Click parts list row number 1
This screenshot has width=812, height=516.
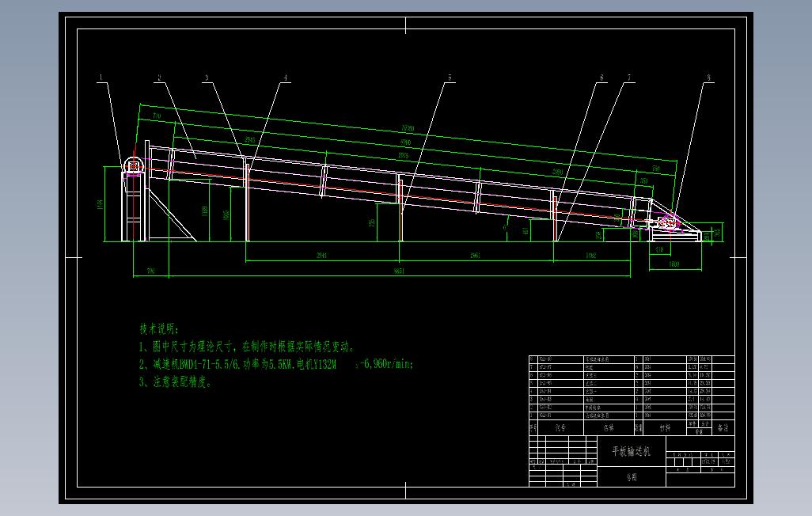(632, 415)
